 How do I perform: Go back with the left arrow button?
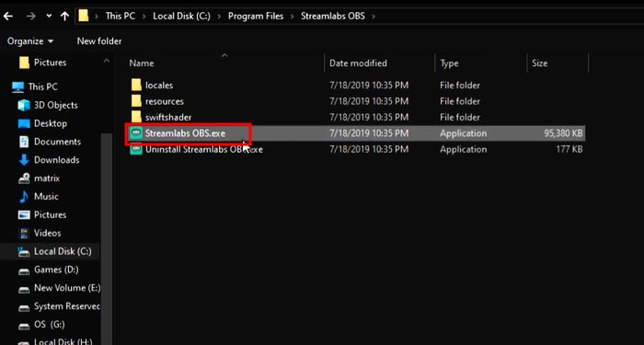tap(7, 17)
